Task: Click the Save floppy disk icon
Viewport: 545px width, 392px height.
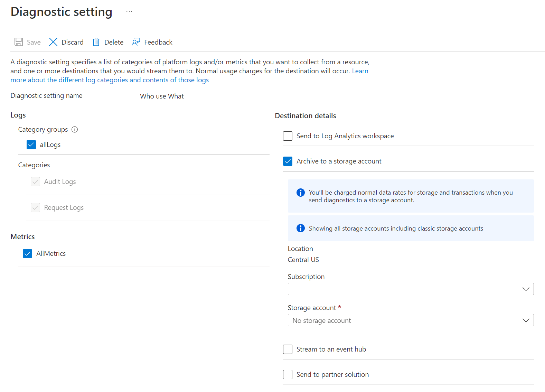Action: pyautogui.click(x=19, y=42)
